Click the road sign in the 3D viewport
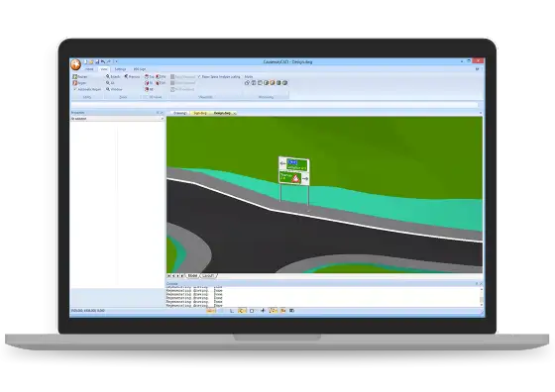The width and height of the screenshot is (555, 392). [294, 171]
